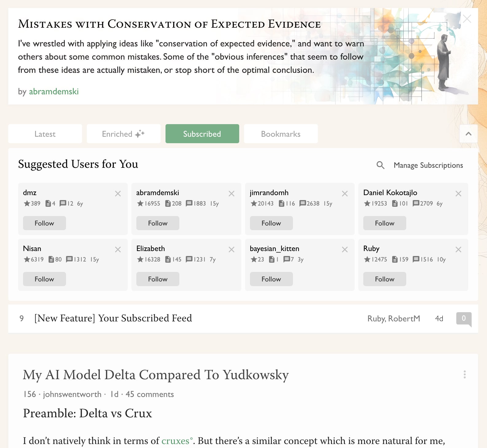Image resolution: width=487 pixels, height=448 pixels.
Task: Open My AI Model Delta post title
Action: [x=156, y=375]
